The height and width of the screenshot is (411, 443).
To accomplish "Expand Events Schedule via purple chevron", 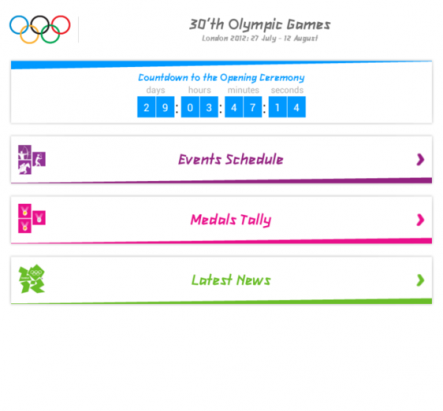I will 420,160.
